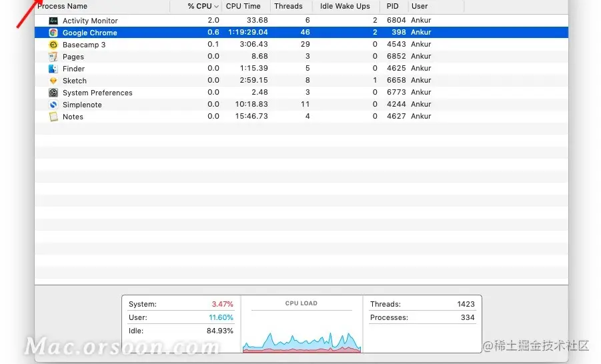Select the Google Chrome process name
This screenshot has width=601, height=364.
click(89, 33)
